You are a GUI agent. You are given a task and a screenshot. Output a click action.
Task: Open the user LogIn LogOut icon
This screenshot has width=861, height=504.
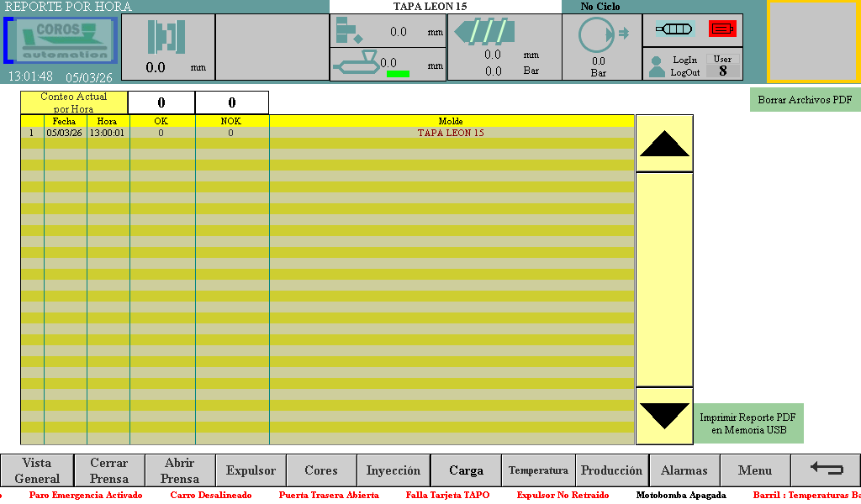tap(658, 66)
